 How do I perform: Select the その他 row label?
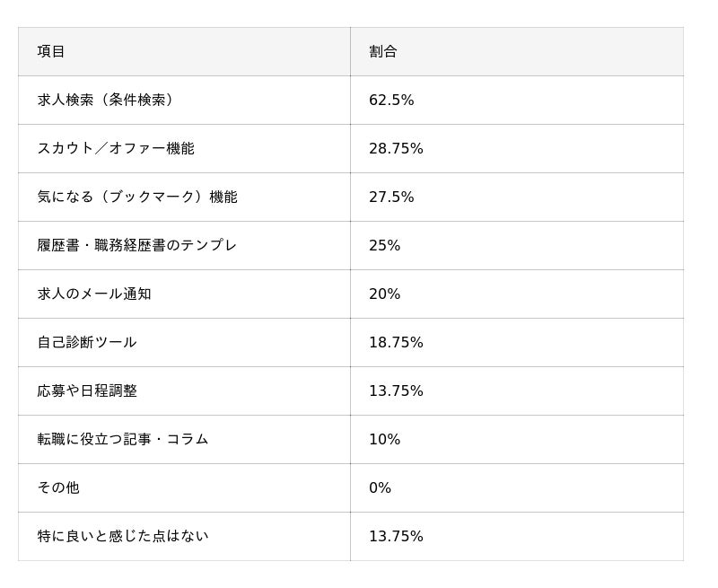[x=58, y=487]
